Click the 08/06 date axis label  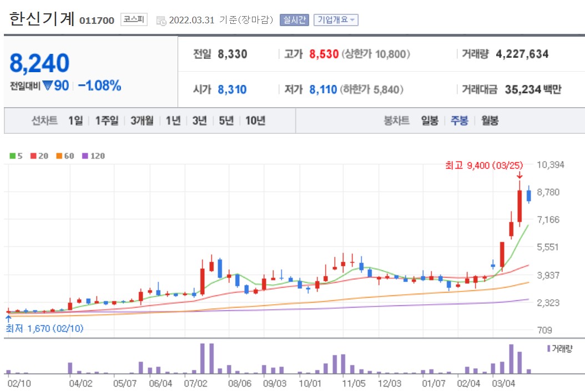240,384
